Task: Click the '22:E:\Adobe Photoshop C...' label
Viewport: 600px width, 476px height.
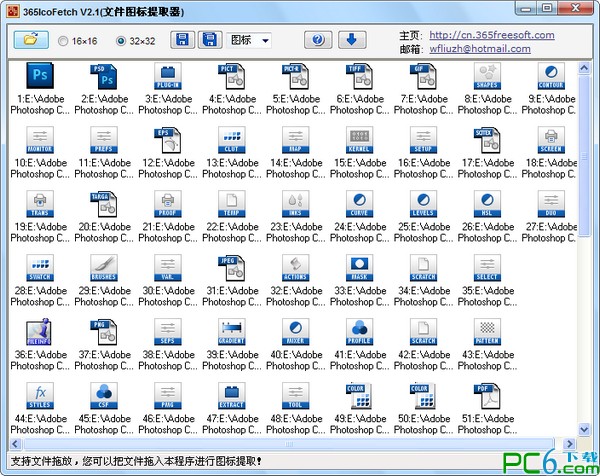Action: 232,232
